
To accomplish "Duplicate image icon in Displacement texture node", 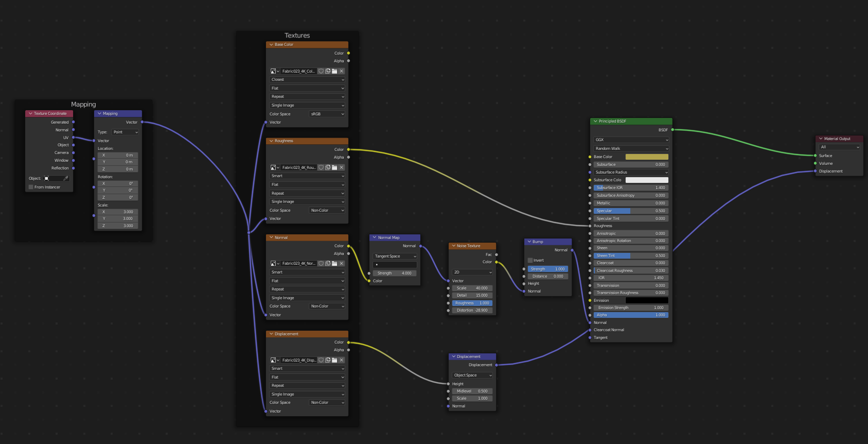I will (x=328, y=360).
